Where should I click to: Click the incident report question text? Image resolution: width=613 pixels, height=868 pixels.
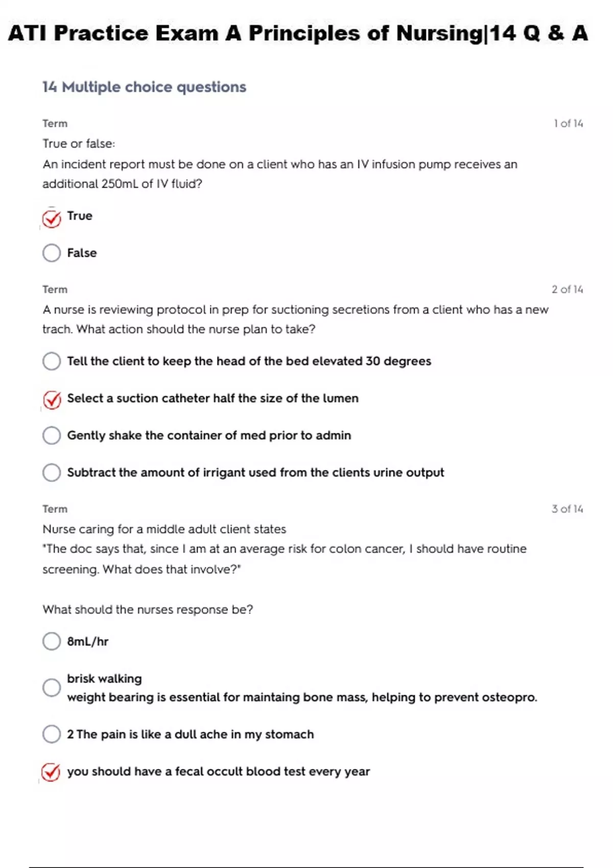pyautogui.click(x=279, y=174)
